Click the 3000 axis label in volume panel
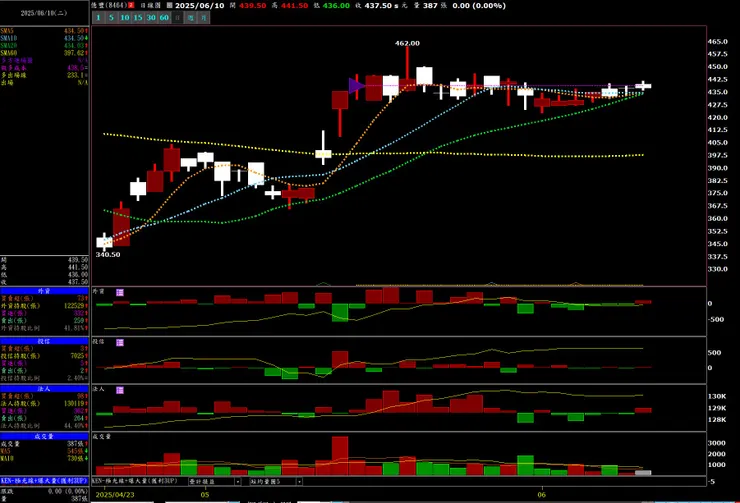This screenshot has height=503, width=740. pos(716,443)
